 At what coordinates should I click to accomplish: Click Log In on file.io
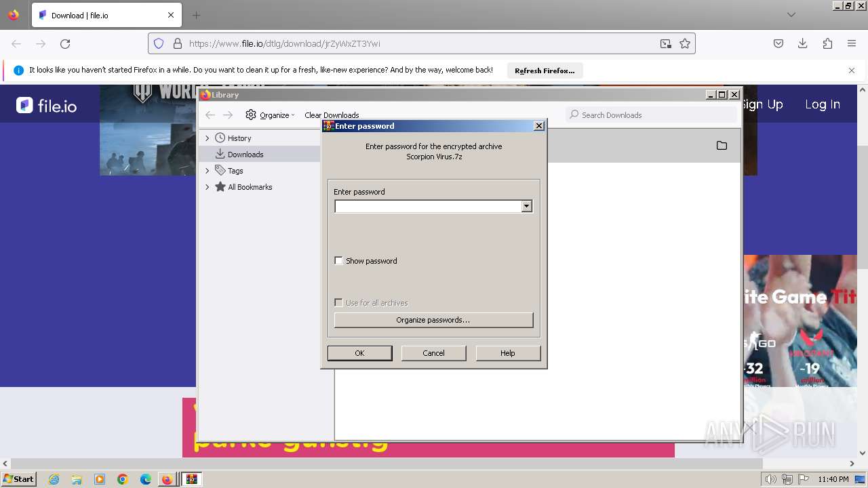click(823, 104)
